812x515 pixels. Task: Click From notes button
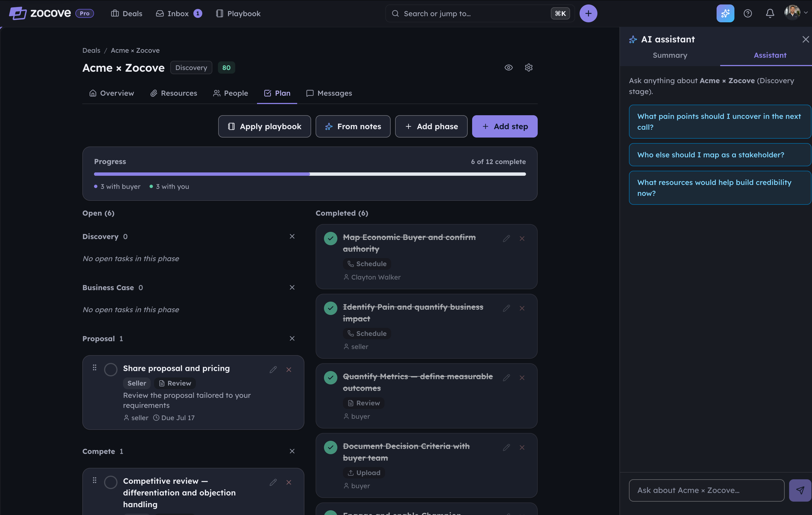tap(353, 126)
